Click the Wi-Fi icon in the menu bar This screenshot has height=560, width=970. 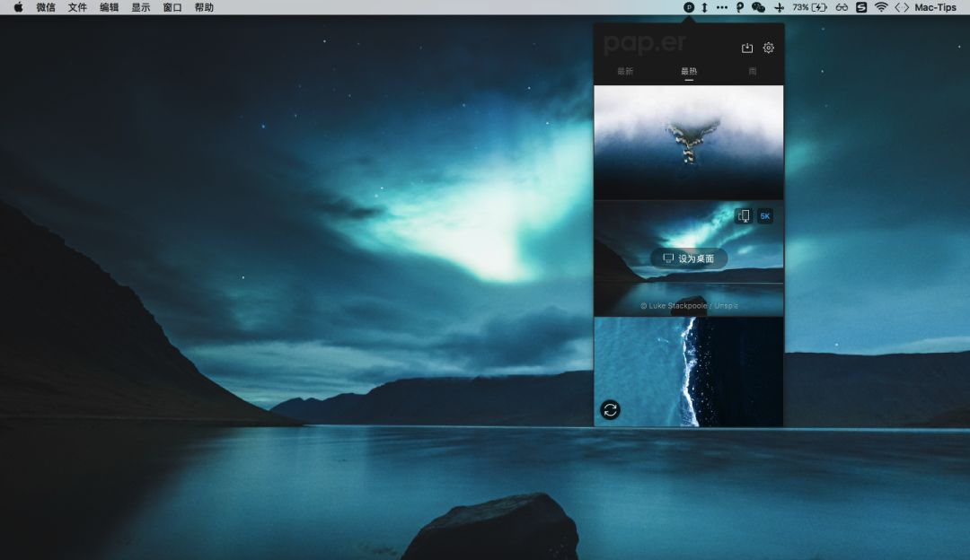coord(881,7)
